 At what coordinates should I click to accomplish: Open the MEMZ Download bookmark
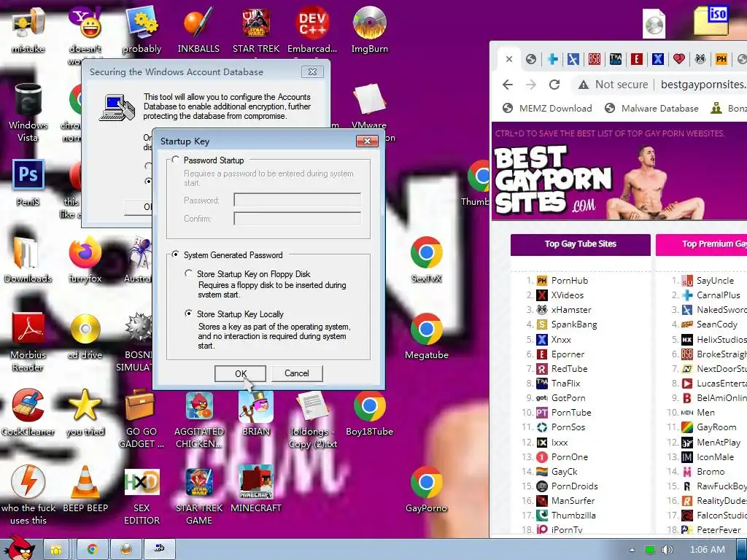(547, 109)
